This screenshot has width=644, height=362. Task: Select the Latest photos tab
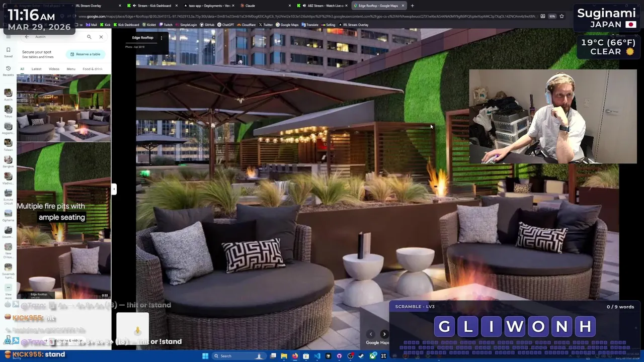coord(36,69)
